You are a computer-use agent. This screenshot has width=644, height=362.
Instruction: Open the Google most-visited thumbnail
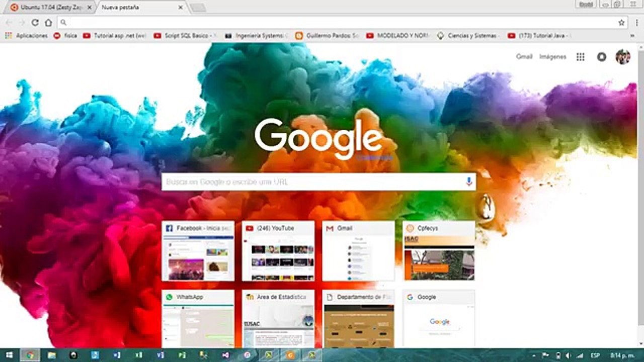click(439, 319)
